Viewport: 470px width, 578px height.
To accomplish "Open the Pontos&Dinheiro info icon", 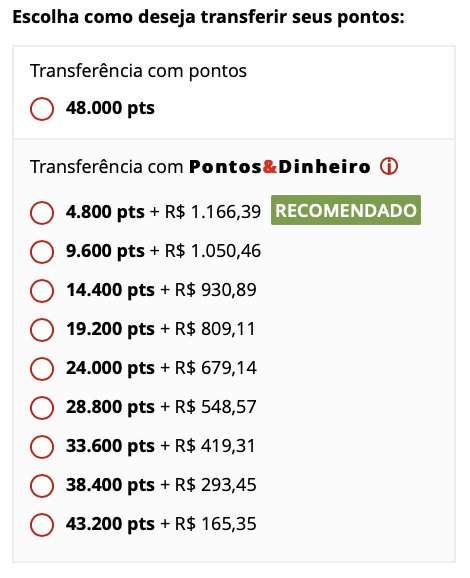I will tap(389, 166).
